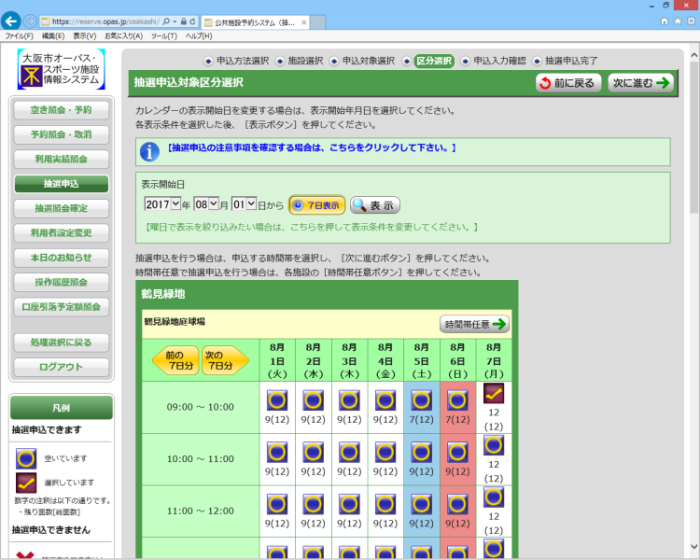The height and width of the screenshot is (560, 700).
Task: Open ツール(T) menu
Action: (x=164, y=36)
